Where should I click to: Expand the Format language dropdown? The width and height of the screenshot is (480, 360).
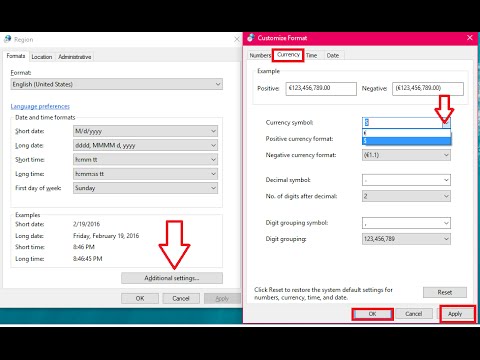coord(117,84)
